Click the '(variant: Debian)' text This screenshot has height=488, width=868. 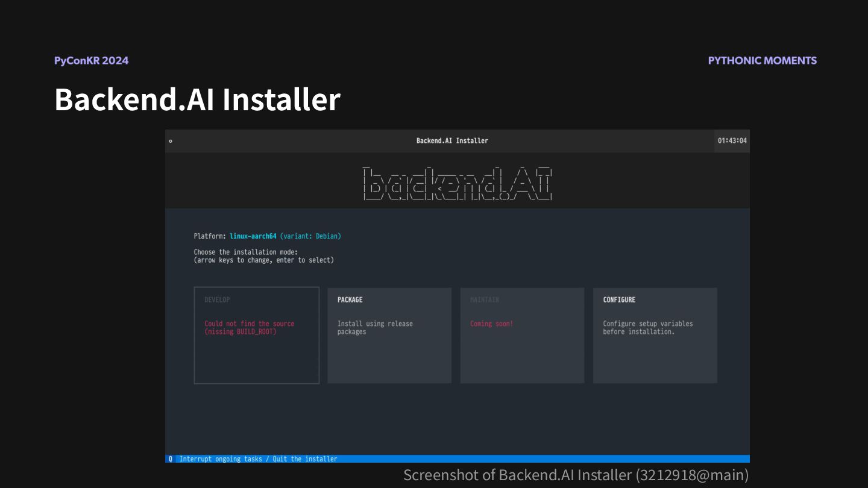[x=310, y=236]
